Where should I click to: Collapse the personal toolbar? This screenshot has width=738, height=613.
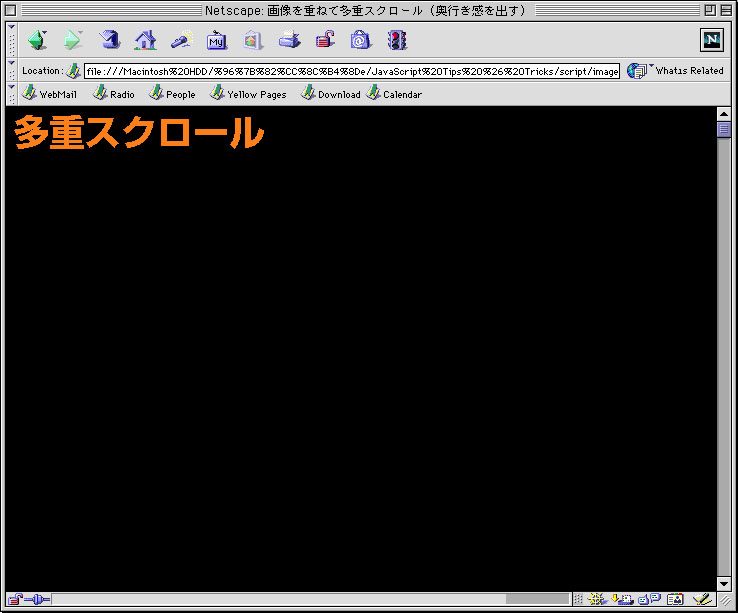[12, 94]
